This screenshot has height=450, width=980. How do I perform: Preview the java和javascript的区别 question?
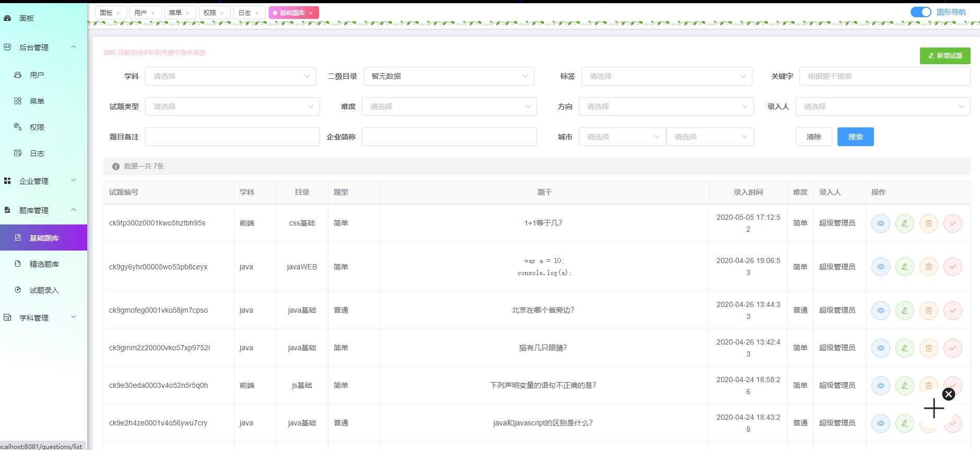click(881, 423)
